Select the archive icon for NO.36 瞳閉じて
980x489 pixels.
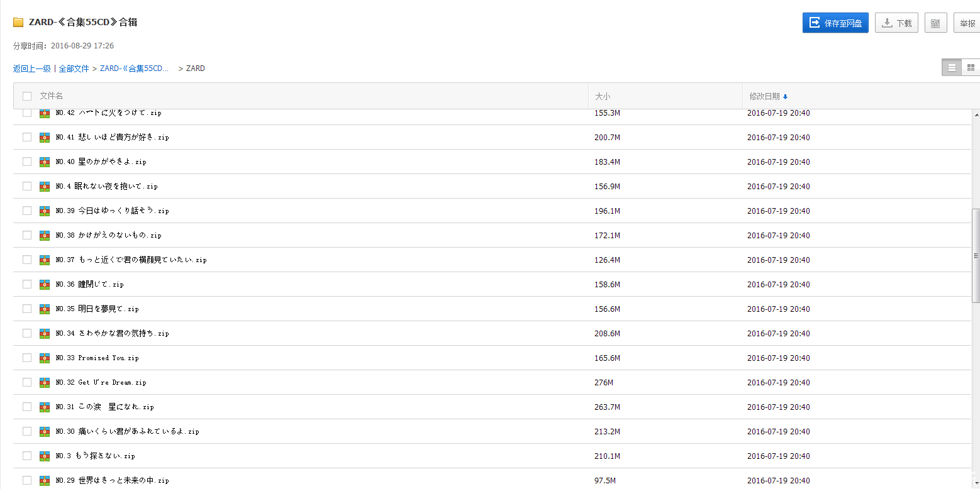tap(45, 284)
